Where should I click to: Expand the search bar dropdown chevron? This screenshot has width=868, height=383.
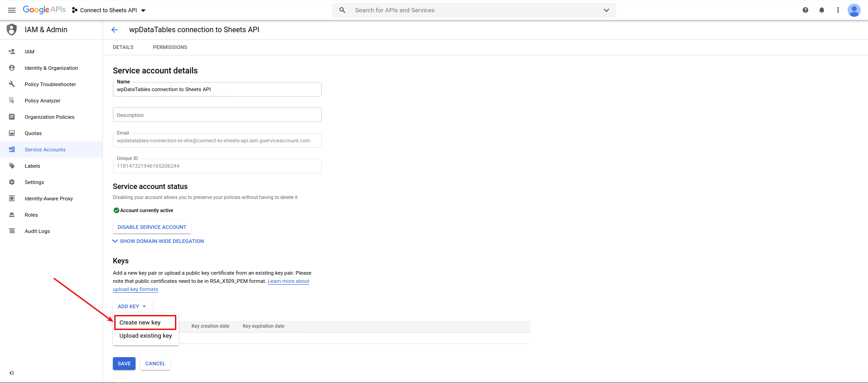(606, 10)
